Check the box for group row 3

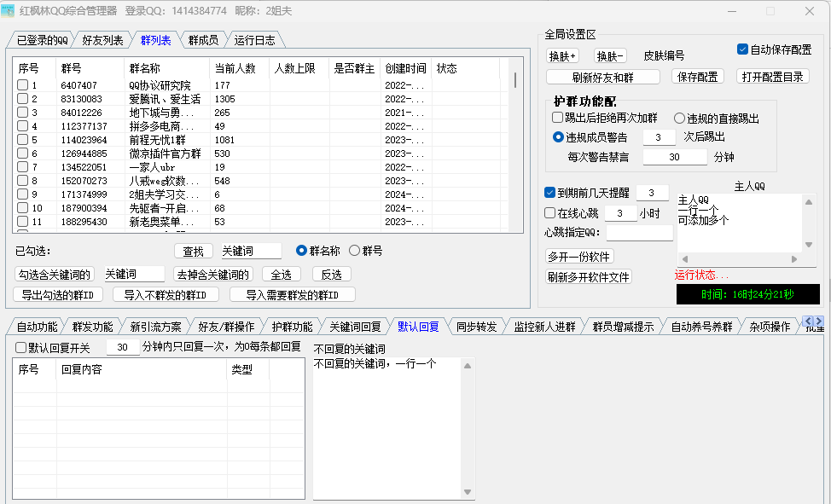click(x=23, y=113)
